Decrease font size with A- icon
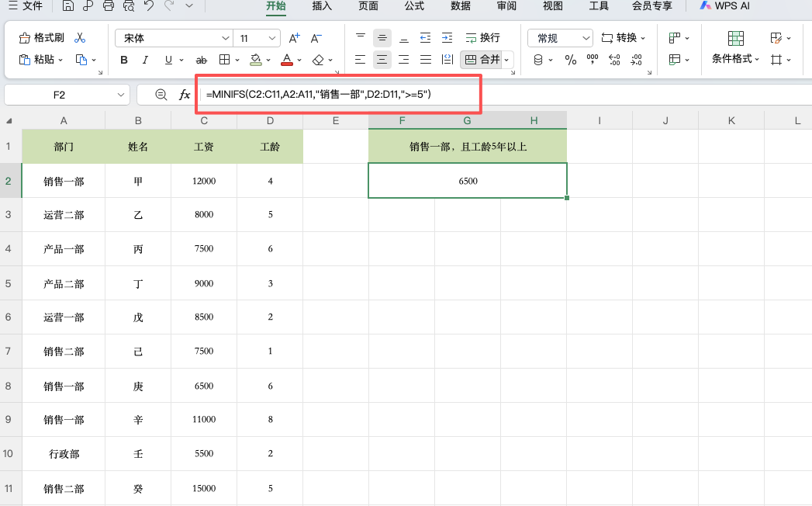This screenshot has height=506, width=812. 316,38
